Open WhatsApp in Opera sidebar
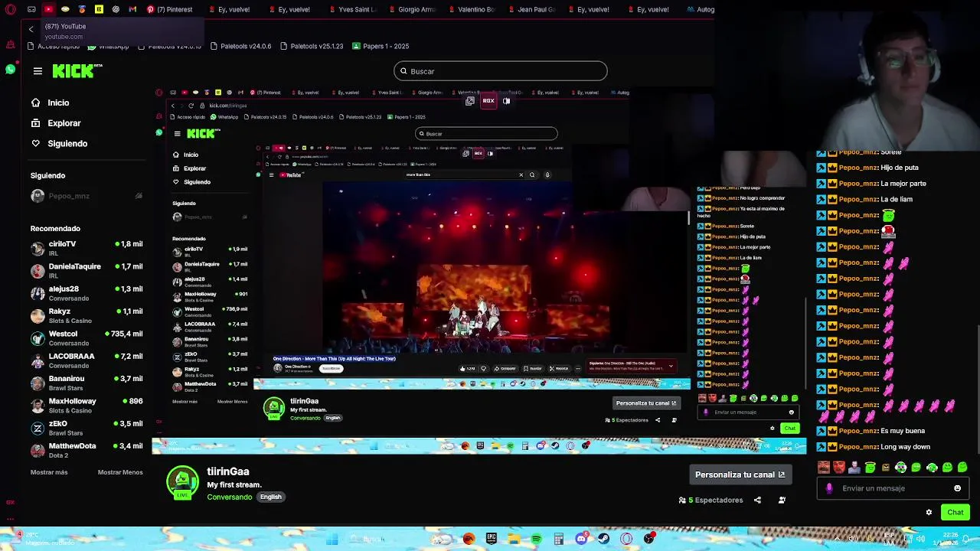The width and height of the screenshot is (980, 551). tap(10, 70)
